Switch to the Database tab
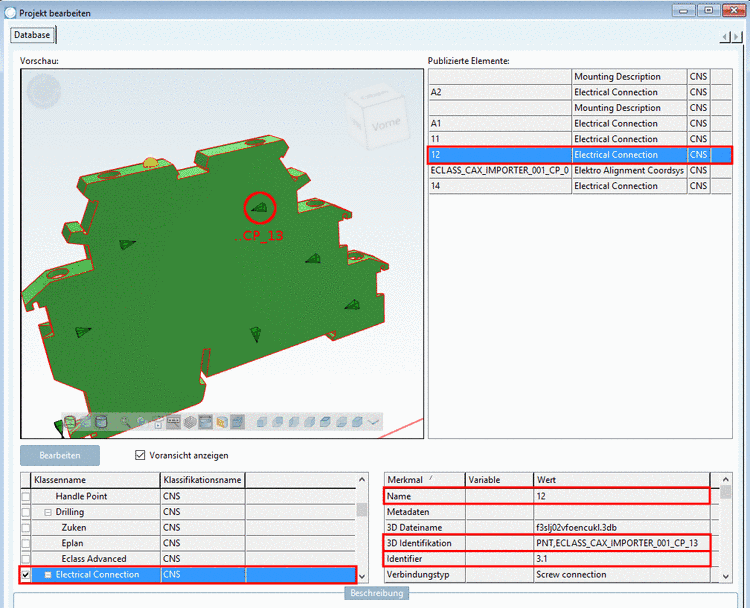 32,35
